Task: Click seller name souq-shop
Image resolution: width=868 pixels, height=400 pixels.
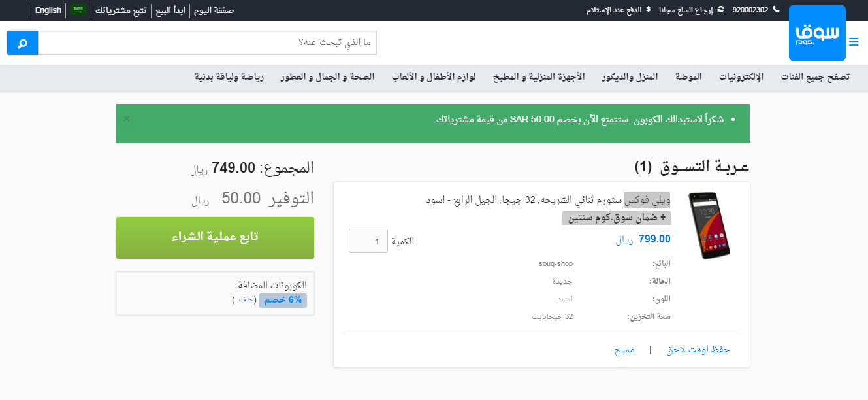Action: click(555, 263)
